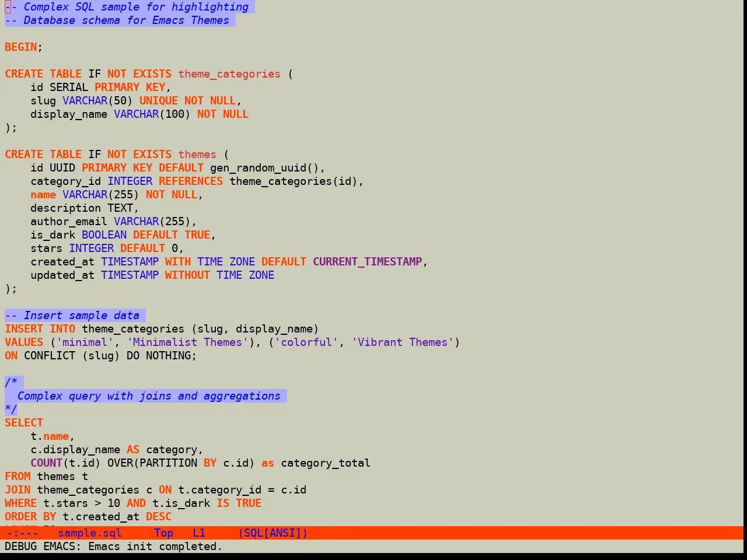Click 'ON CONFLICT (slug) DO NOTHING' line

tap(101, 356)
